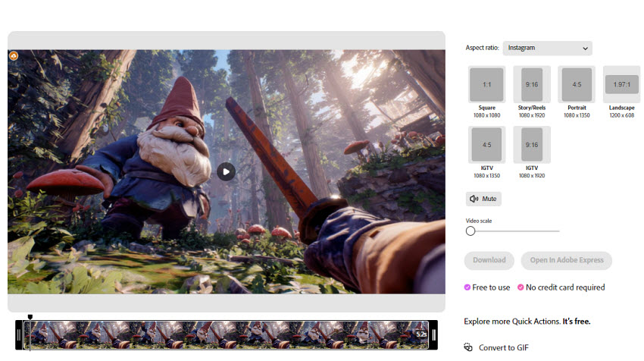Click the Free to use checkmark icon
Image resolution: width=644 pixels, height=361 pixels.
467,287
